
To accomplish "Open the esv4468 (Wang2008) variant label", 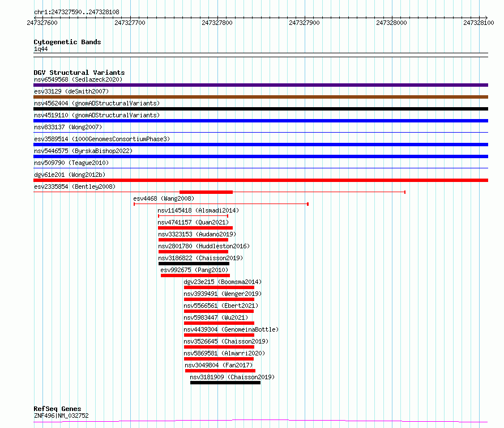I will coord(164,198).
